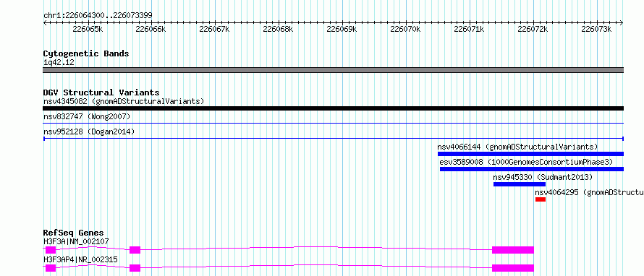The height and width of the screenshot is (276, 644).
Task: Click the large last exon of H3F3A
Action: 513,250
